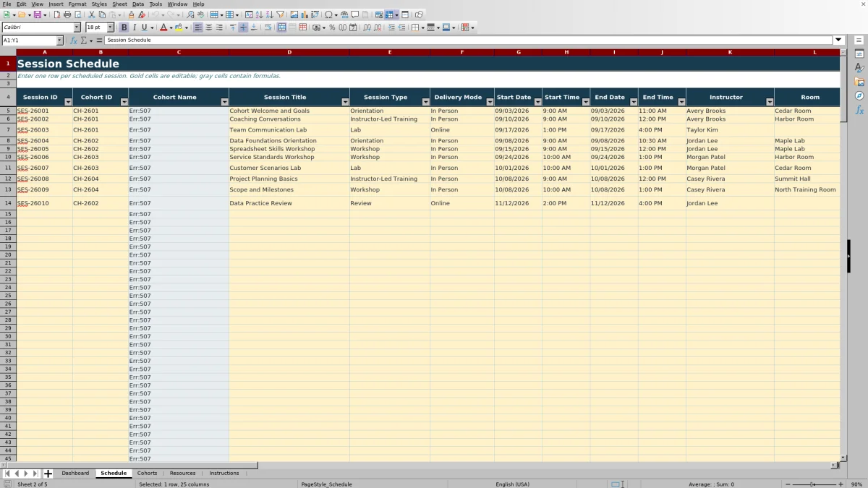This screenshot has width=868, height=488.
Task: Toggle the AutoFilter funnel icon
Action: point(280,14)
